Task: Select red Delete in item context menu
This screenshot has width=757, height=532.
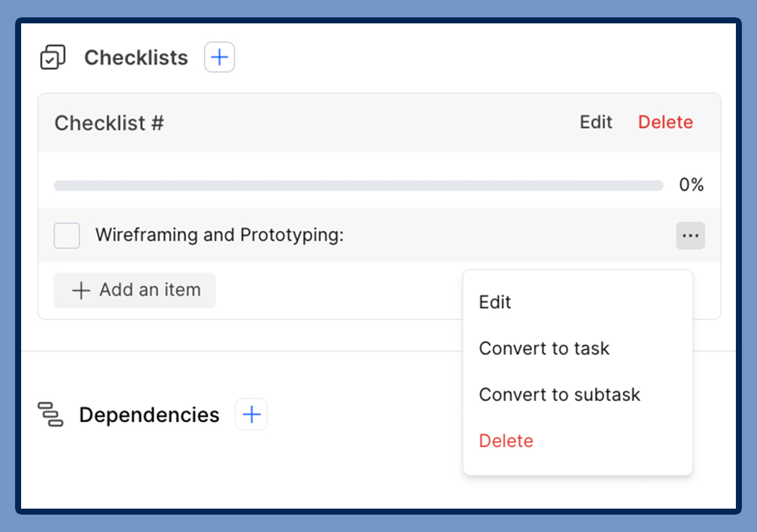Action: pos(506,441)
